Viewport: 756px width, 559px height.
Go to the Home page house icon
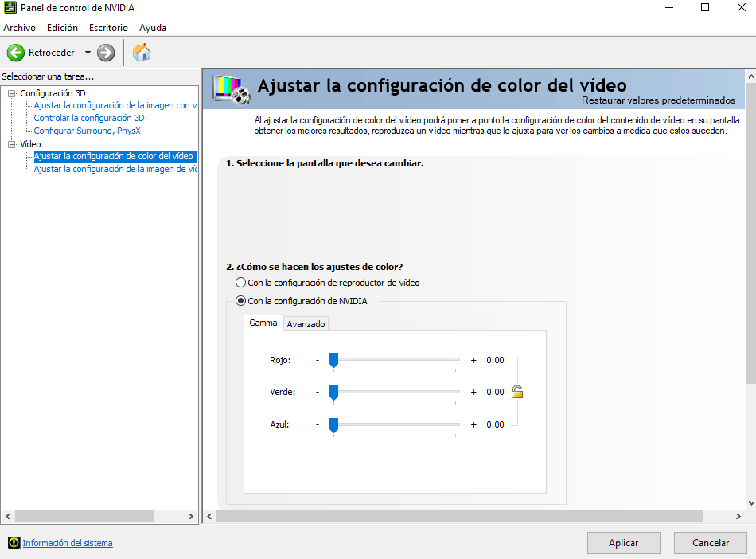pyautogui.click(x=142, y=52)
